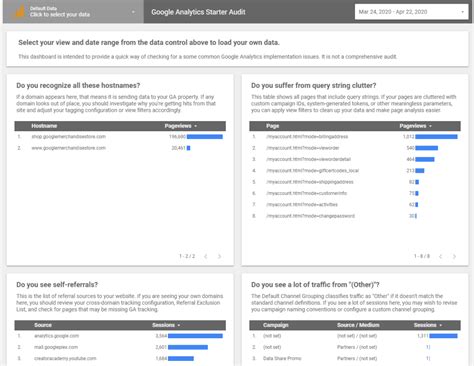
Task: Click 'Do you recognize all these hostnames?' heading
Action: (x=78, y=86)
